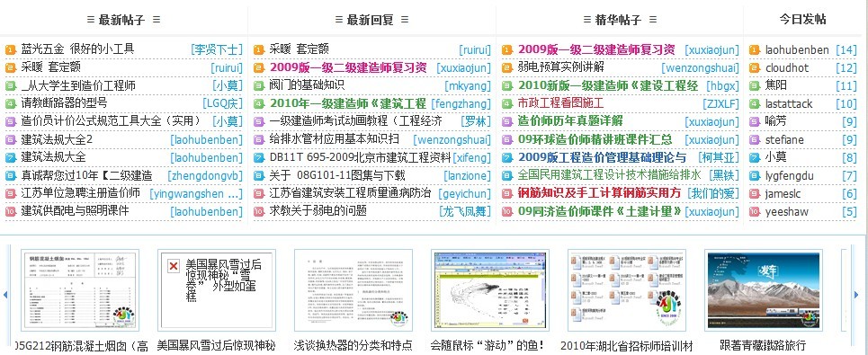Screen dimensions: 868x355
Task: Open the post 请教断路器的型号
Action: [64, 102]
